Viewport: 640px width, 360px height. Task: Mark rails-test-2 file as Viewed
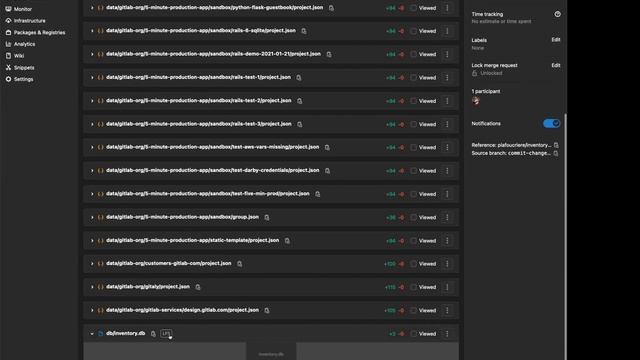[413, 101]
